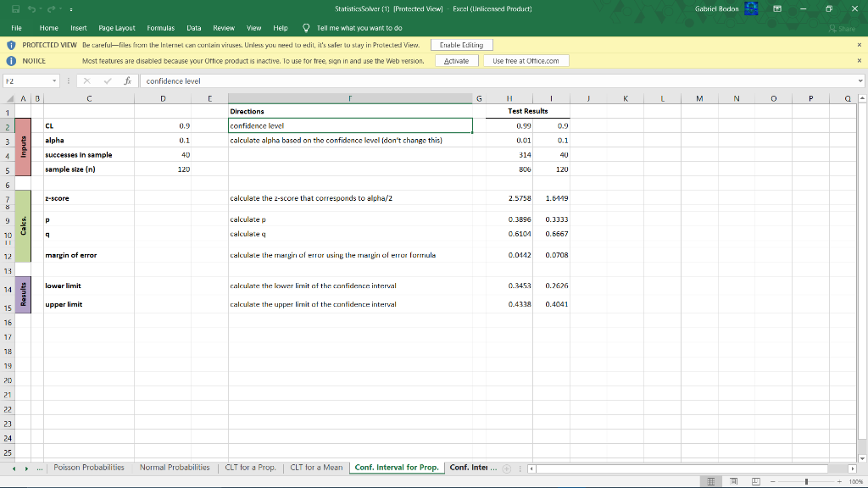Open the Help ribbon tab
Screen dimensions: 868x488
click(x=281, y=28)
